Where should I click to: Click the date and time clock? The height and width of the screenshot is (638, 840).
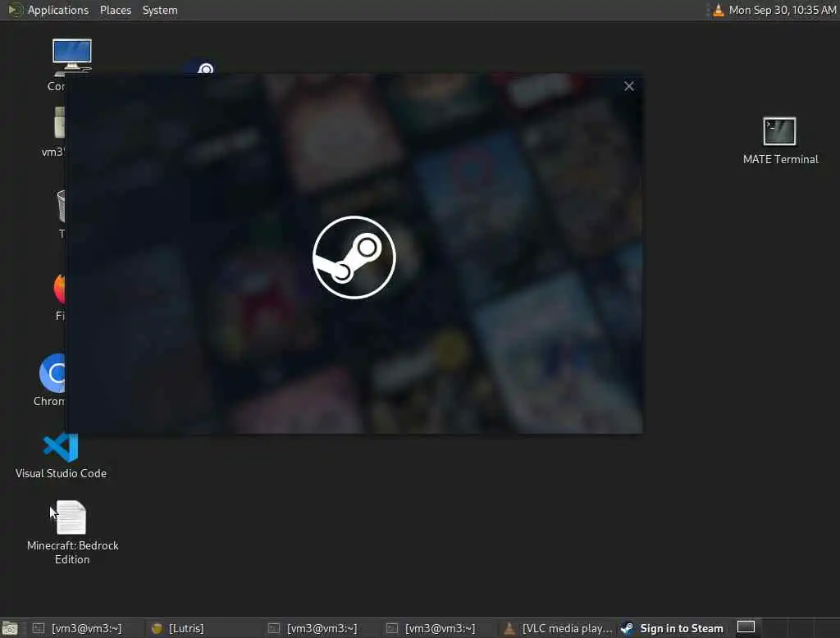point(782,10)
